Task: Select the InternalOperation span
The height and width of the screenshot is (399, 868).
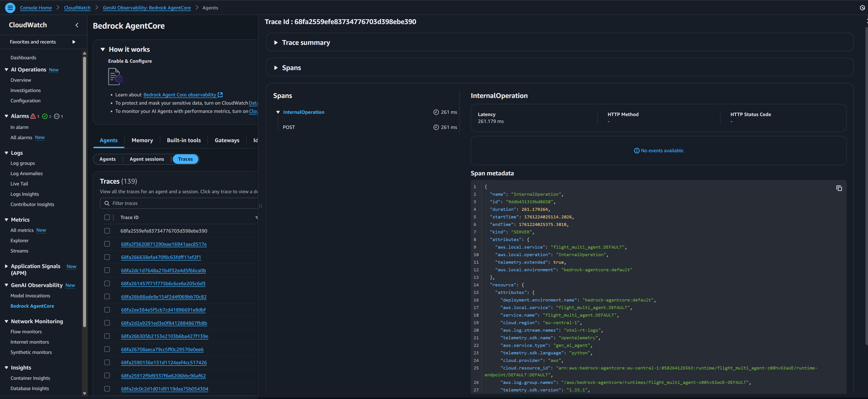Action: pos(304,112)
